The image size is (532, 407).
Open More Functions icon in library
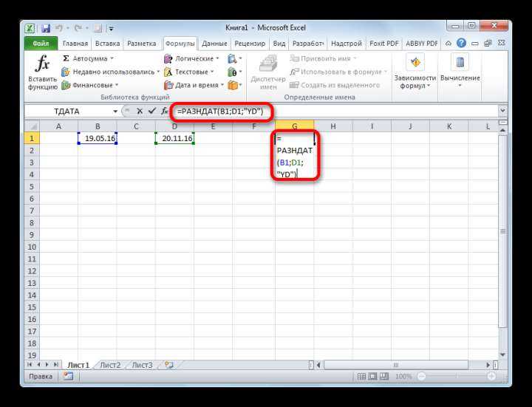coord(235,85)
